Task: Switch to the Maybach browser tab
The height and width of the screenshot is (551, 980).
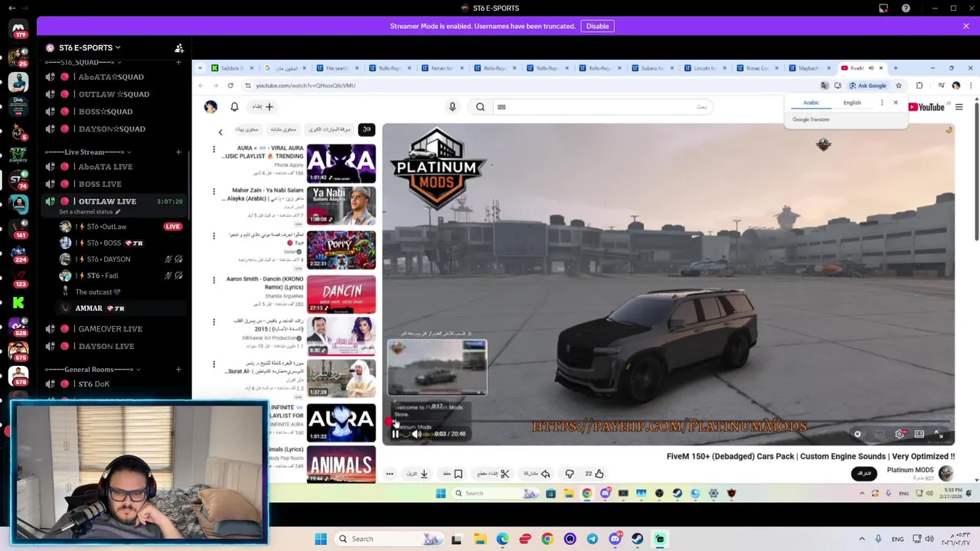Action: (x=808, y=68)
